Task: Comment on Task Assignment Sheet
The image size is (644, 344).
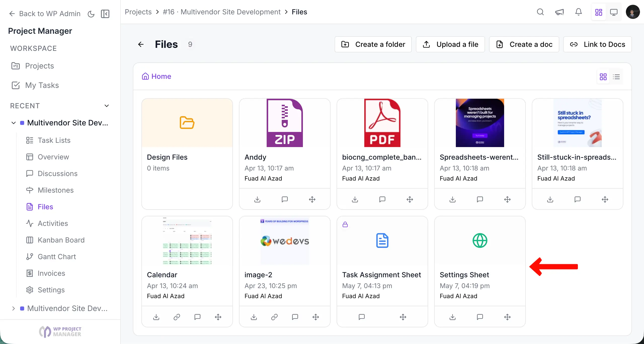Action: coord(362,317)
